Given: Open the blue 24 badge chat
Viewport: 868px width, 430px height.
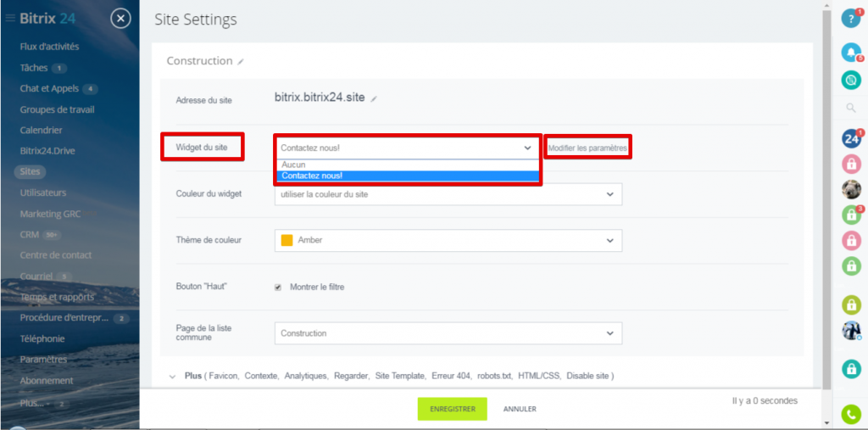Looking at the screenshot, I should pyautogui.click(x=851, y=138).
